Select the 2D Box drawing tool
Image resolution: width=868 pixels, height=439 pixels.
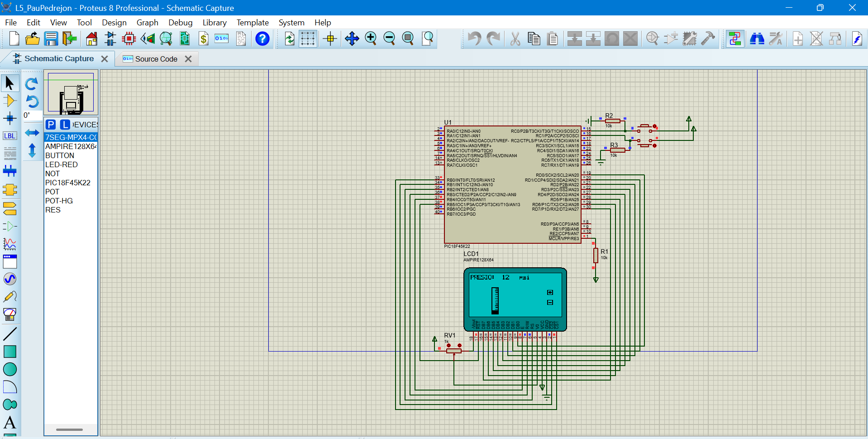coord(10,352)
